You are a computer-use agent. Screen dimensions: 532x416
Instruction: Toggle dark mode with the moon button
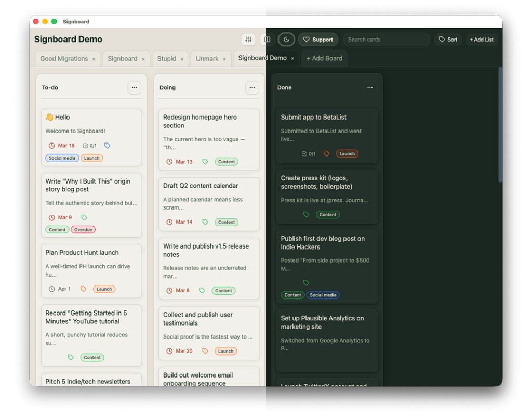pos(286,40)
